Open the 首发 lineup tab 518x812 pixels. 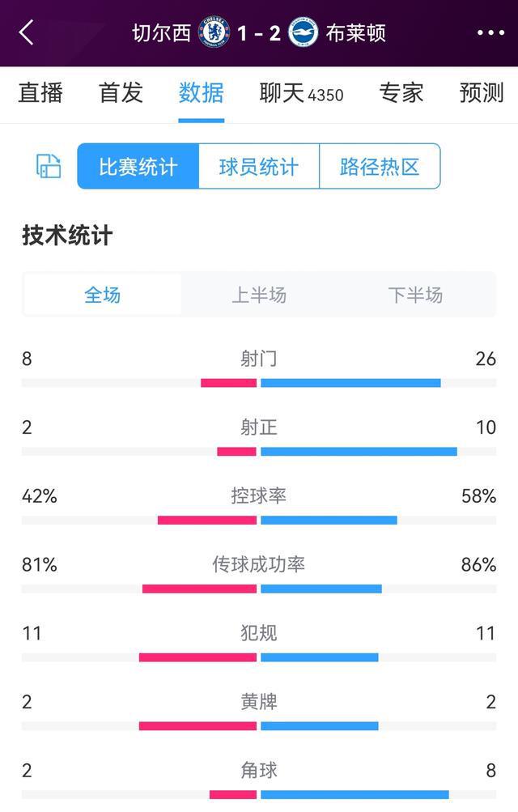tap(120, 93)
